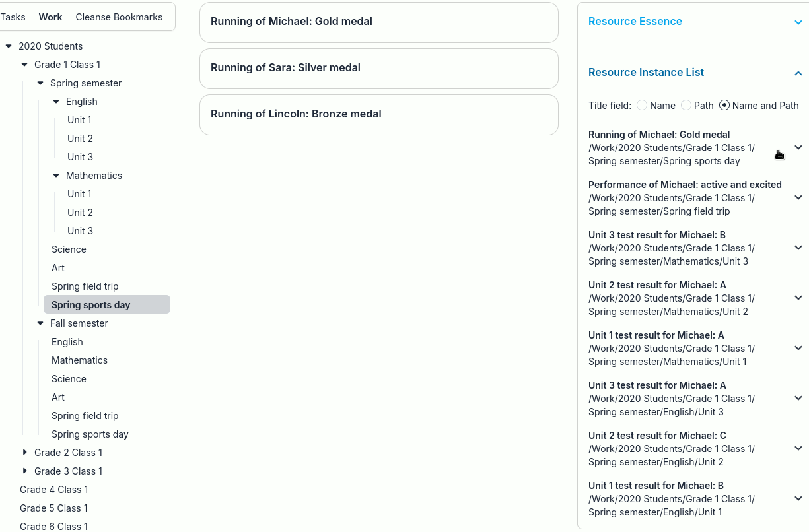The width and height of the screenshot is (809, 532).
Task: Choose the Name and Path radio option
Action: pyautogui.click(x=724, y=106)
